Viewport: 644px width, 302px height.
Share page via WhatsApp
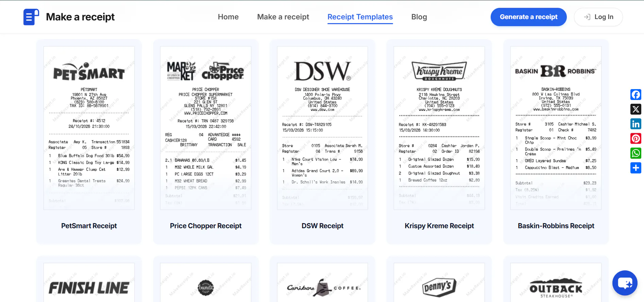635,153
